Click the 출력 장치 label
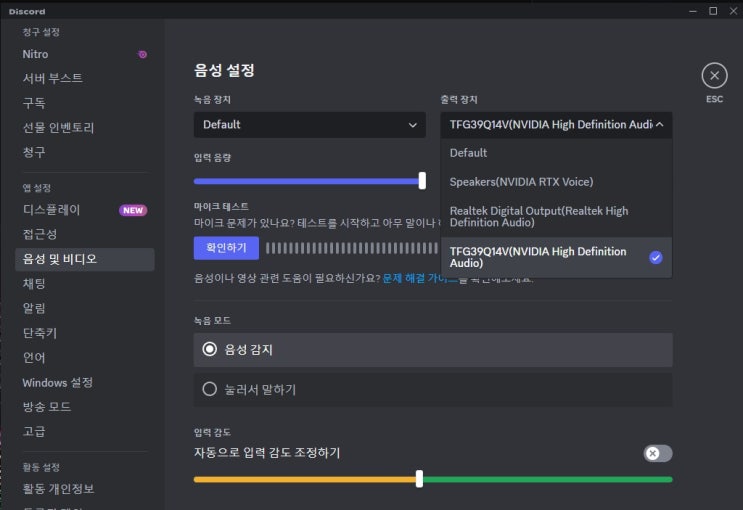Screen dimensions: 743x510 point(459,100)
